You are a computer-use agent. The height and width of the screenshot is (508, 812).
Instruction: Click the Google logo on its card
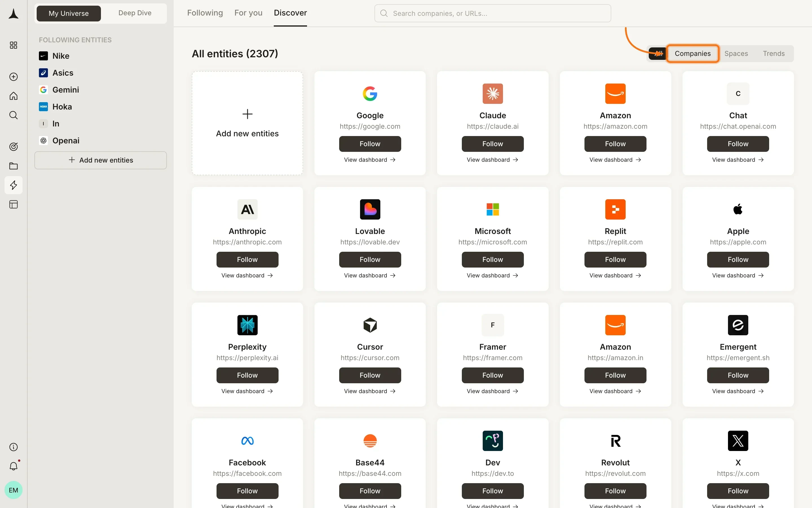pos(370,94)
